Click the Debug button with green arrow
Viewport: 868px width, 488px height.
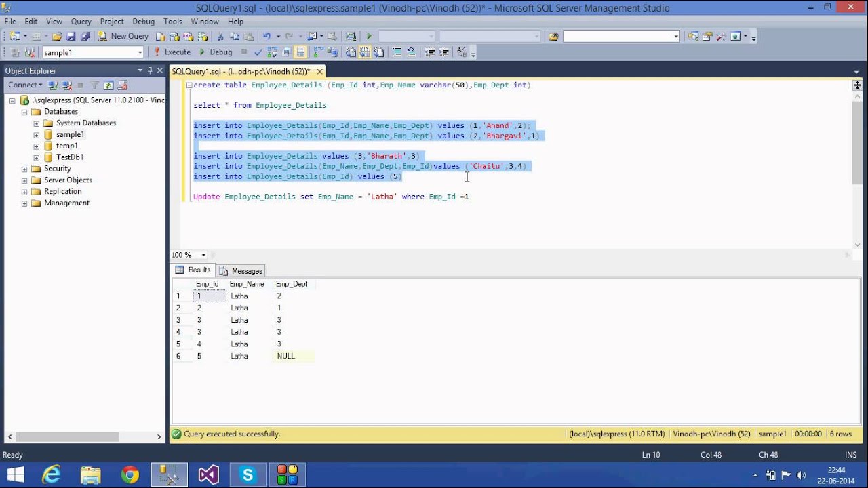point(216,52)
